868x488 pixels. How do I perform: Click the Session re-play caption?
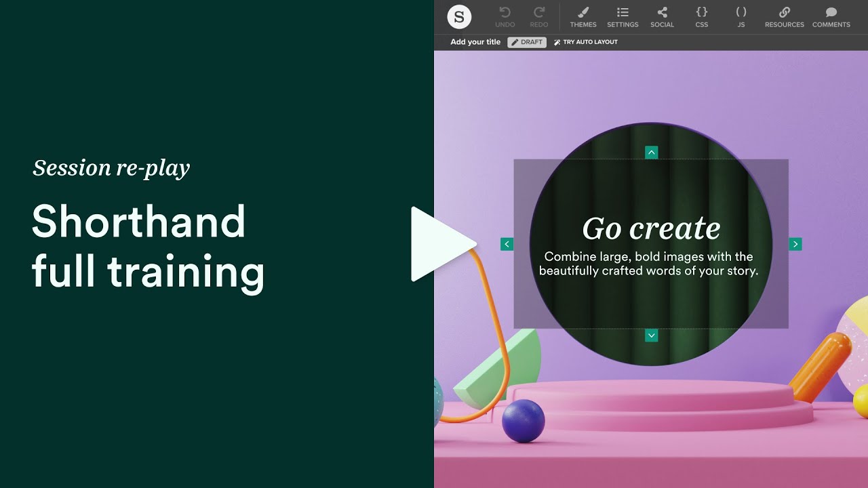[111, 168]
